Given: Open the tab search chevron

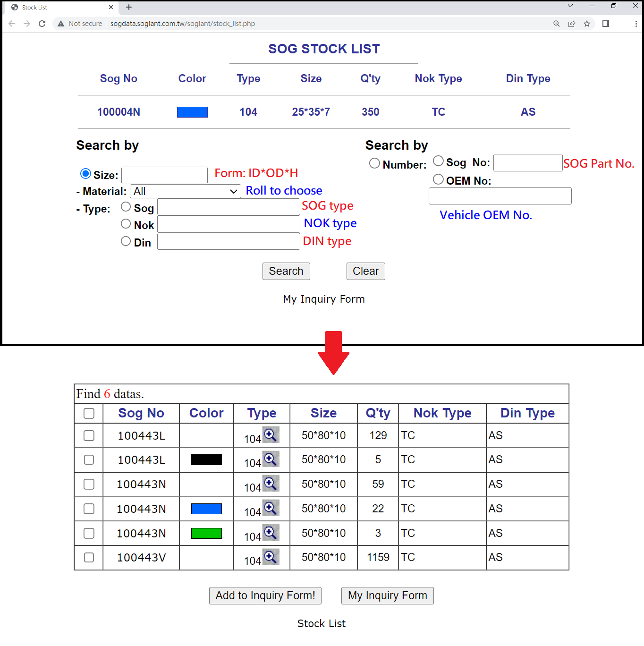Looking at the screenshot, I should click(570, 6).
